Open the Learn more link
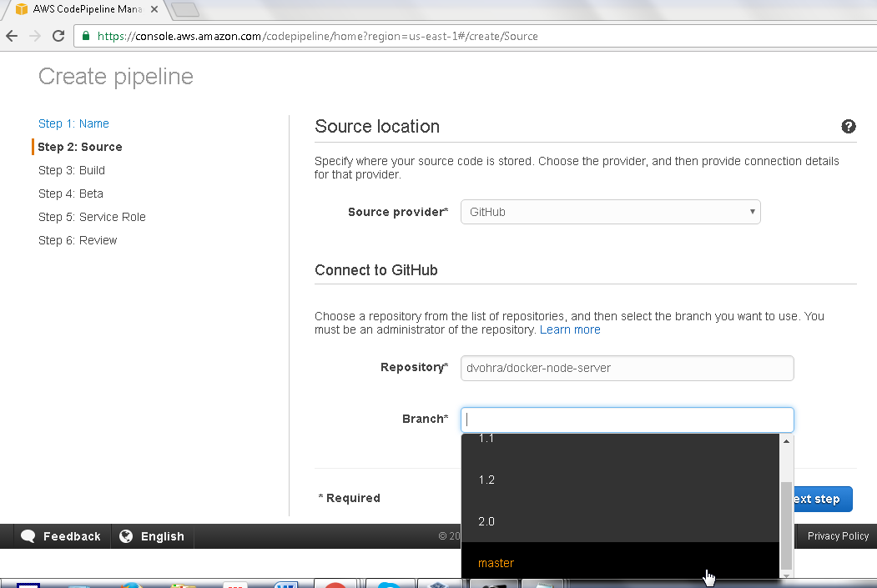Image resolution: width=877 pixels, height=588 pixels. 569,329
